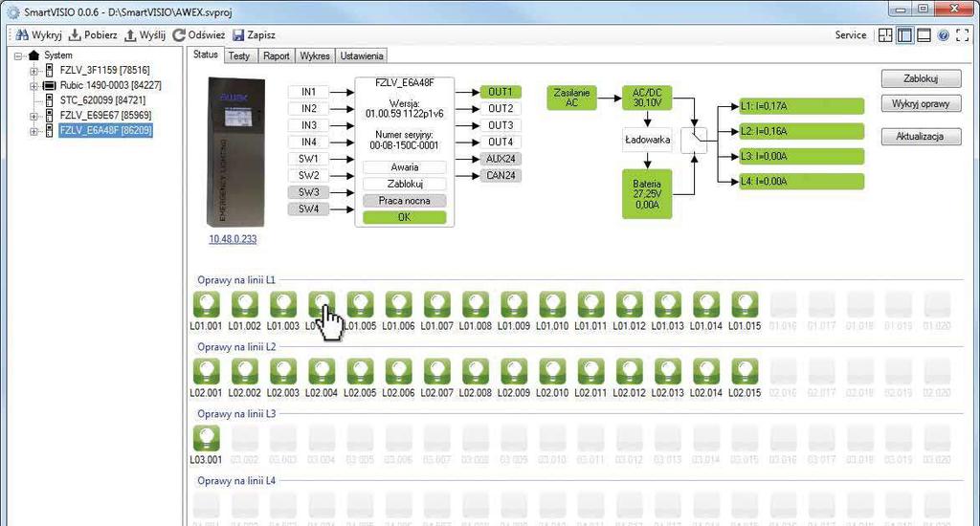
Task: Click the green OK status box
Action: 405,217
